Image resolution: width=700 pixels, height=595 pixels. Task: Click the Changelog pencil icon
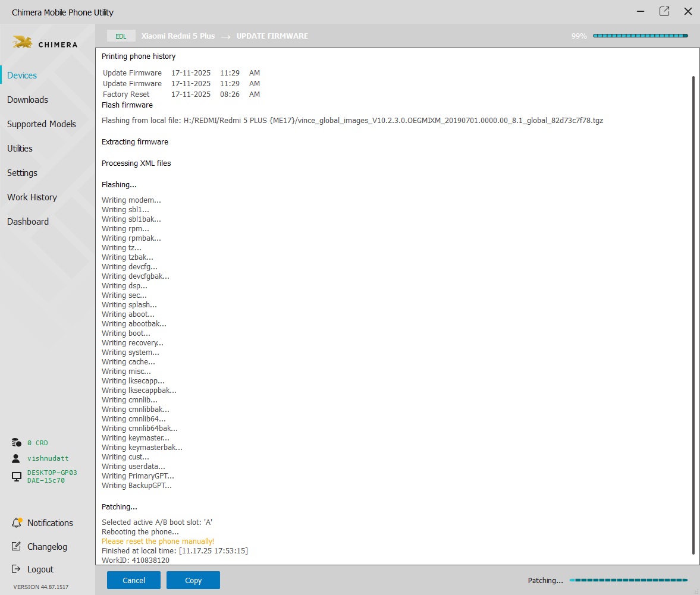click(16, 546)
